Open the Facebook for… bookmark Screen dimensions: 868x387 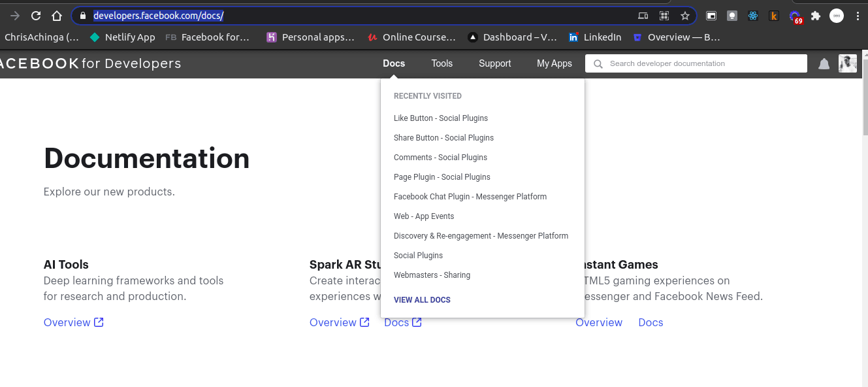pos(208,37)
